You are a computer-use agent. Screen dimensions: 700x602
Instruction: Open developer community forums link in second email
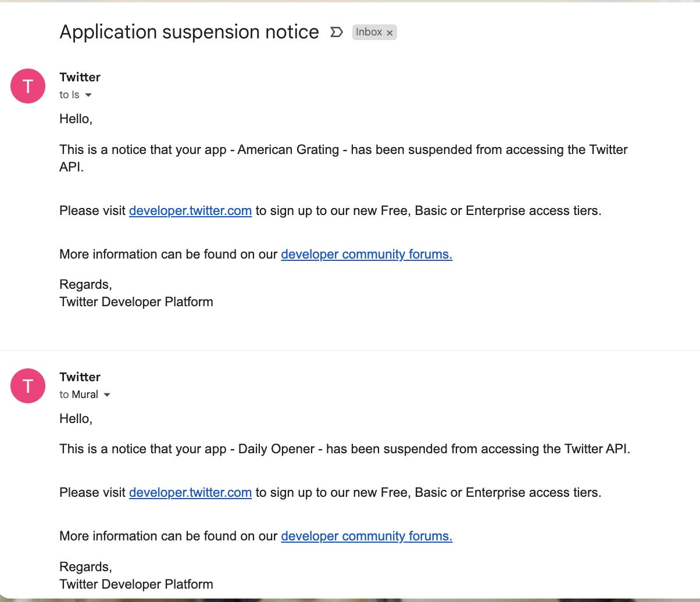(x=367, y=536)
